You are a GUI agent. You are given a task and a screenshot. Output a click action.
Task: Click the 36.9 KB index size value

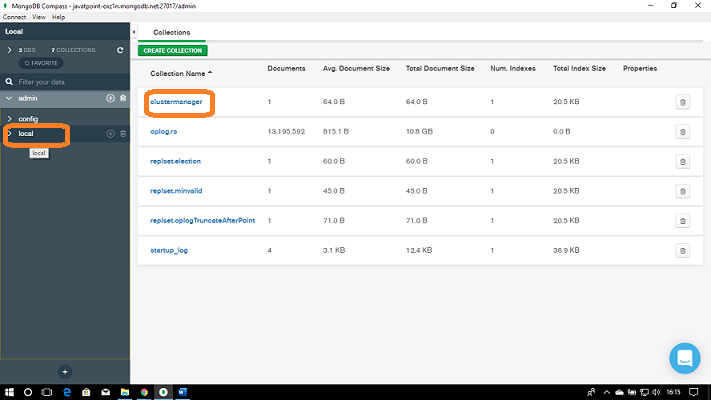[x=566, y=250]
